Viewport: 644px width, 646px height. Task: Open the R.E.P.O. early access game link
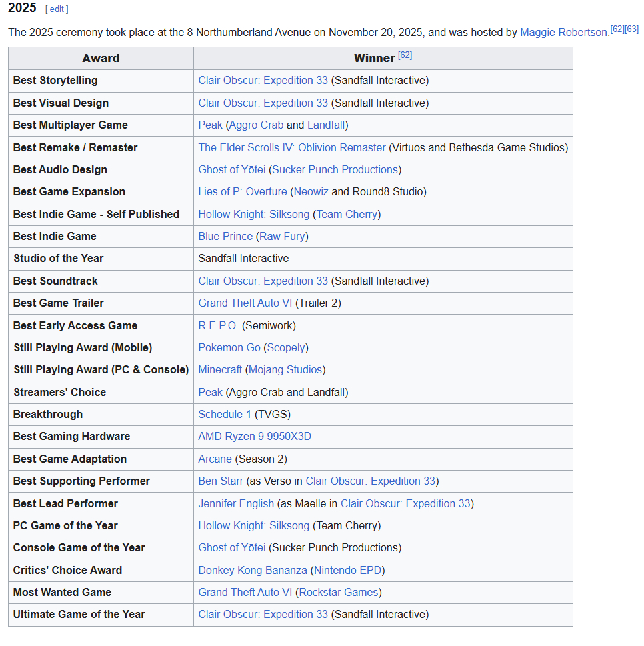click(218, 326)
